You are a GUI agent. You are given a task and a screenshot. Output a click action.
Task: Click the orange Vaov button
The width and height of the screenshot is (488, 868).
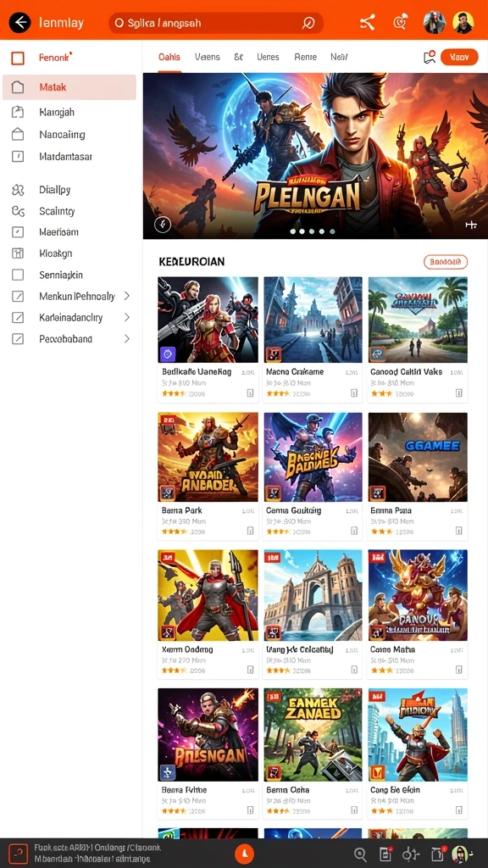point(459,57)
